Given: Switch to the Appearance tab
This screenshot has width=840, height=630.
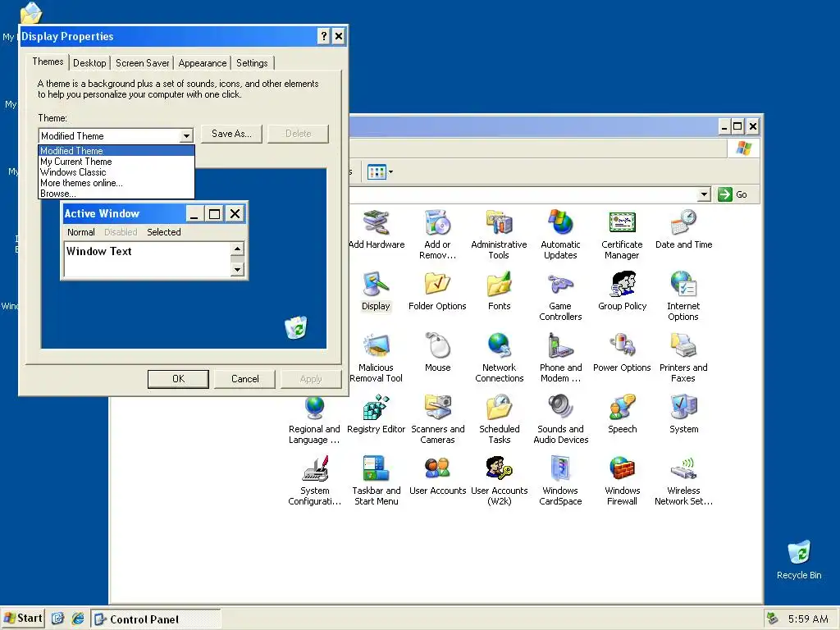Looking at the screenshot, I should (203, 63).
